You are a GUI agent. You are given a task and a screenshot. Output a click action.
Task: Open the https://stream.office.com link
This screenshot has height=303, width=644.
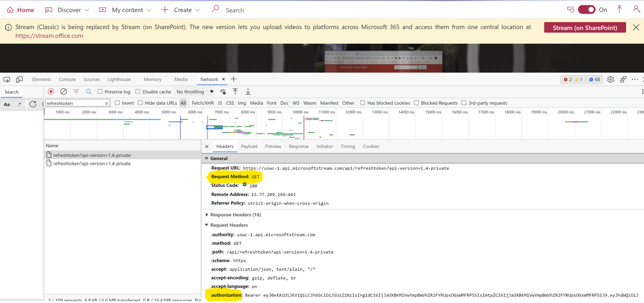pyautogui.click(x=49, y=36)
